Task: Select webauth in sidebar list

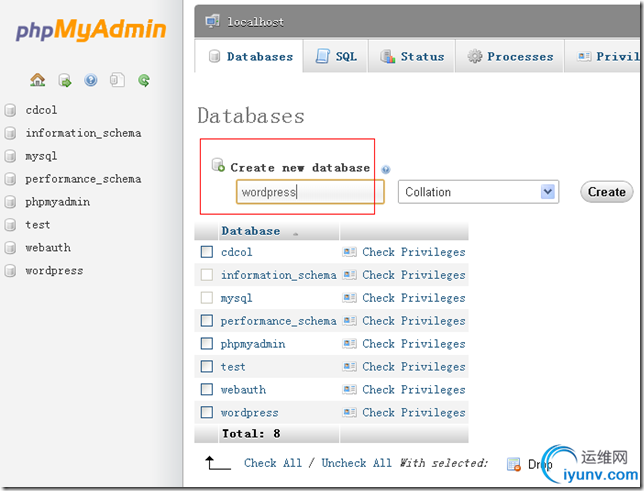Action: 48,248
